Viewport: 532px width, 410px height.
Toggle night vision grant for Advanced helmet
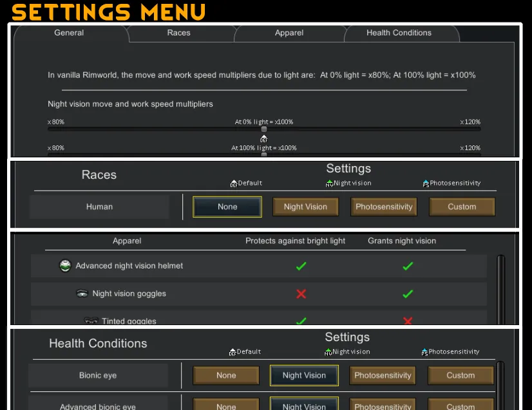(407, 266)
